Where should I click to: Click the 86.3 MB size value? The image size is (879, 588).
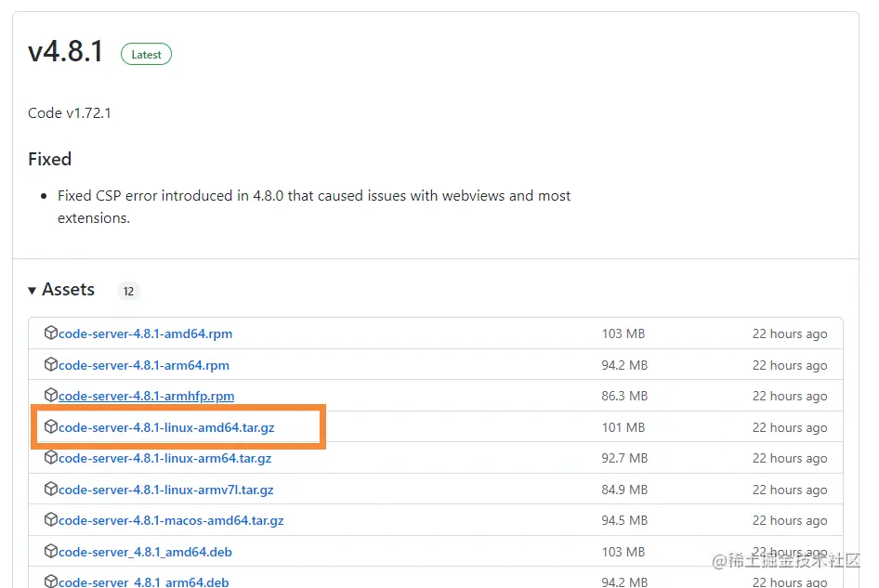pos(624,396)
